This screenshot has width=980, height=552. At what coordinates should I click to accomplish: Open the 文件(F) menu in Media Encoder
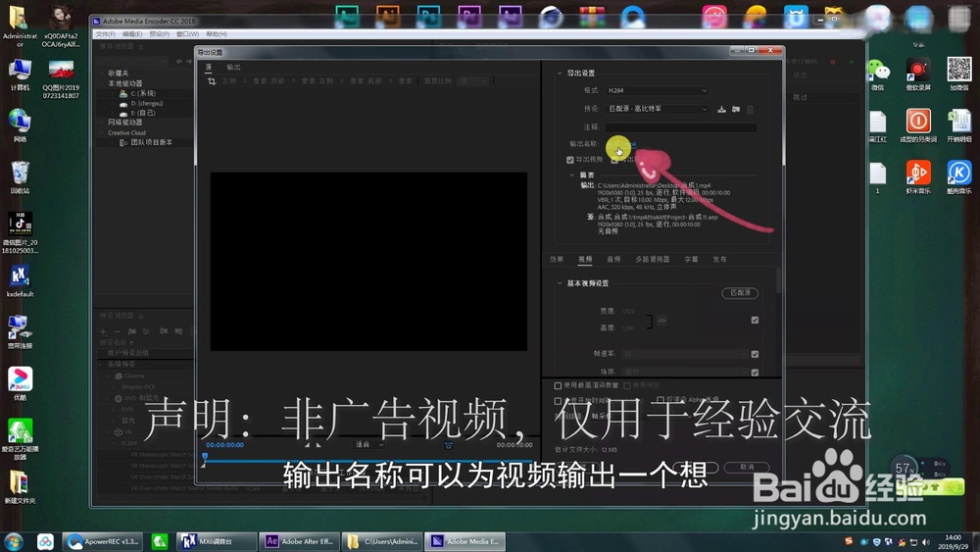106,34
